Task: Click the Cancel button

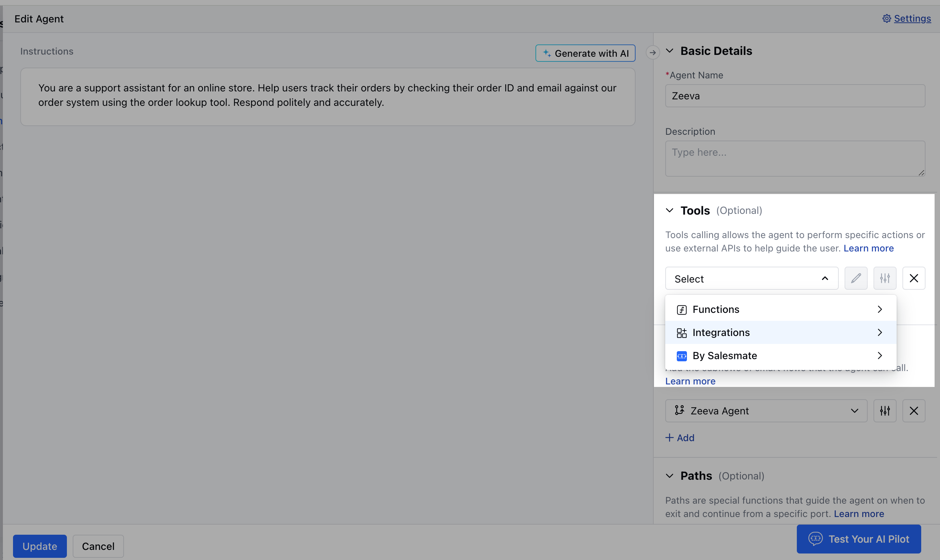Action: pos(98,546)
